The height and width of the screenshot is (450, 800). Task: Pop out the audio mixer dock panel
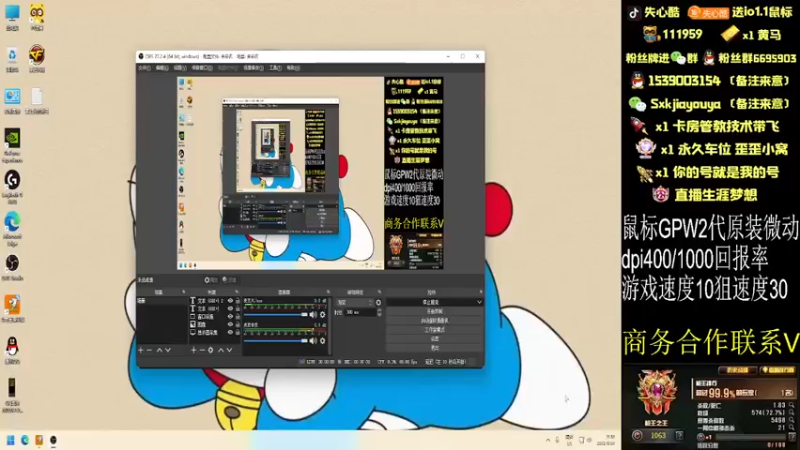pyautogui.click(x=328, y=292)
